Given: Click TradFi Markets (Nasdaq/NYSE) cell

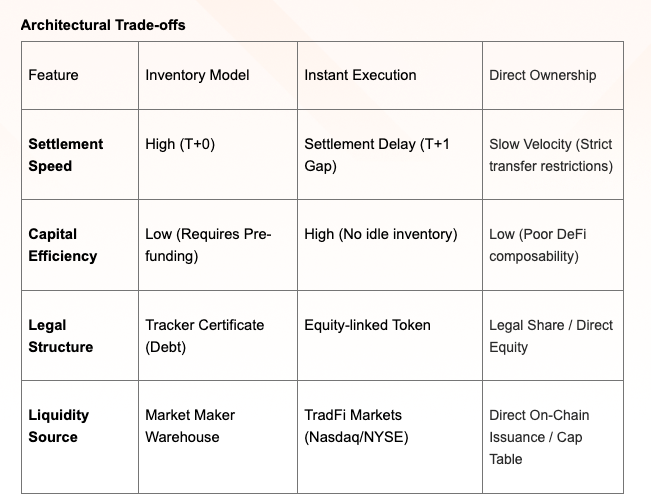Looking at the screenshot, I should pos(390,437).
